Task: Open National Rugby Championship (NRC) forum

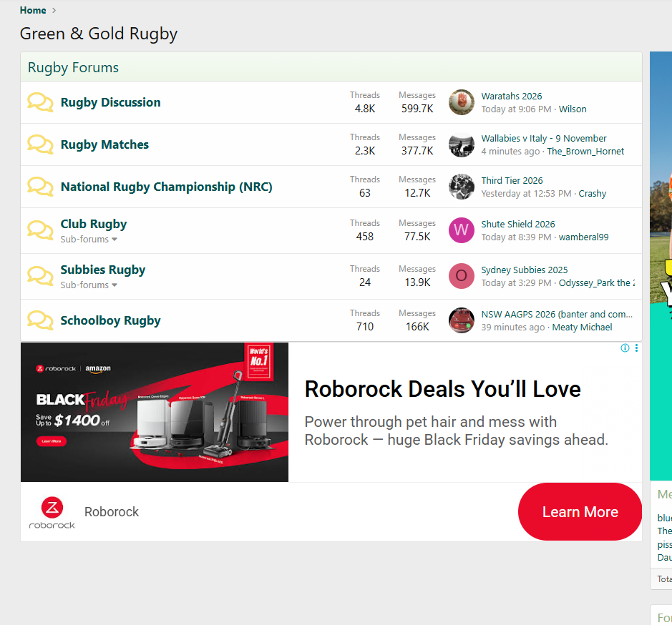Action: (166, 187)
